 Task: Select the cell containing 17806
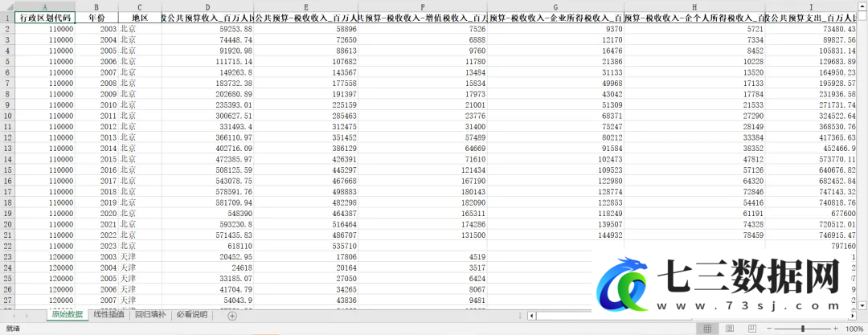pos(306,256)
